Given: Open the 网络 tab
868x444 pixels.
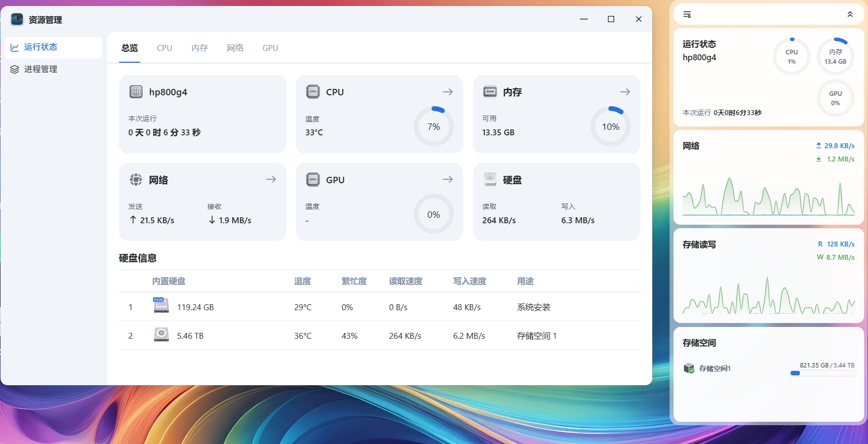Looking at the screenshot, I should tap(235, 48).
